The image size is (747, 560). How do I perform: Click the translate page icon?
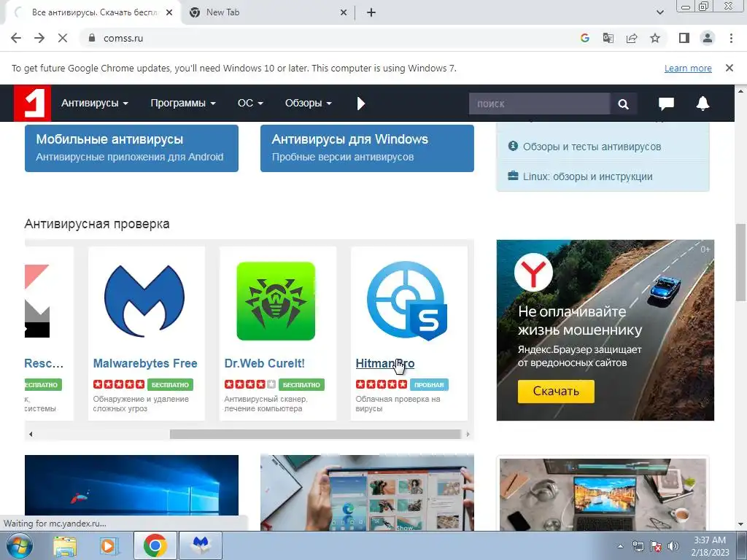[608, 38]
